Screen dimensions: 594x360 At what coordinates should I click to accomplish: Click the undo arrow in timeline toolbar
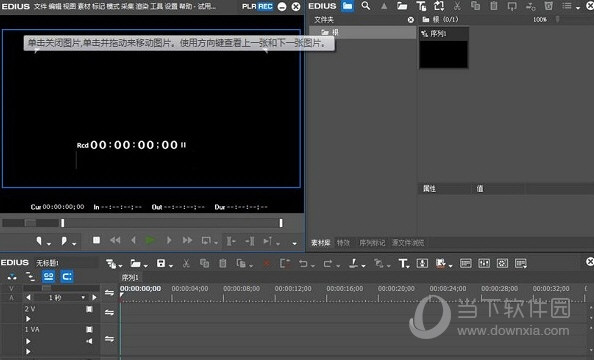point(303,263)
